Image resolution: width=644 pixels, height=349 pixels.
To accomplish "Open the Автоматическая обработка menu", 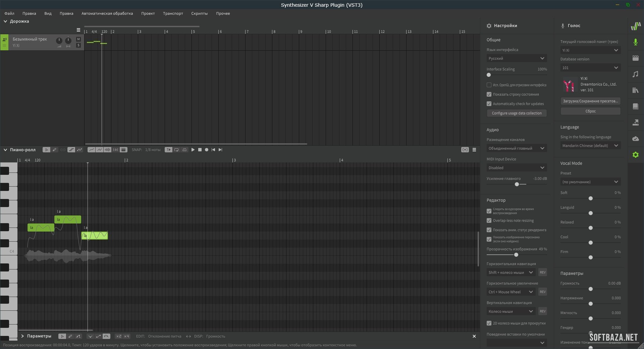I will pyautogui.click(x=107, y=13).
